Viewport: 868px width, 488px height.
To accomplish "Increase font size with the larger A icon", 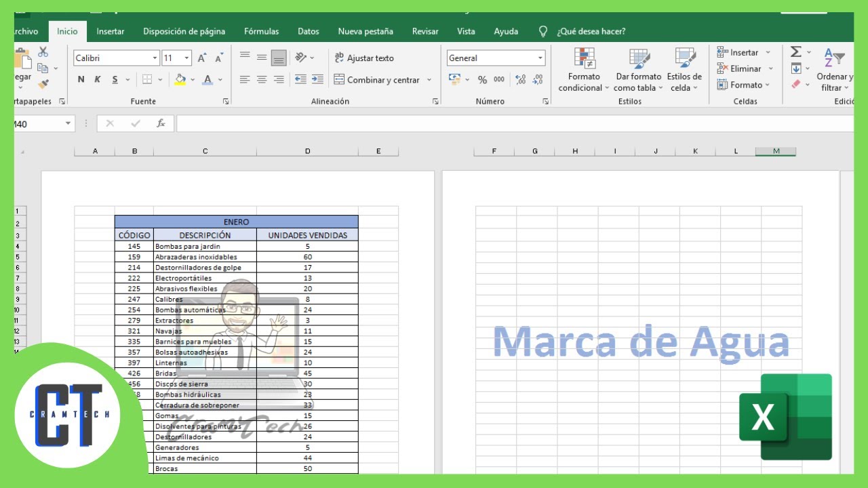I will (x=202, y=58).
